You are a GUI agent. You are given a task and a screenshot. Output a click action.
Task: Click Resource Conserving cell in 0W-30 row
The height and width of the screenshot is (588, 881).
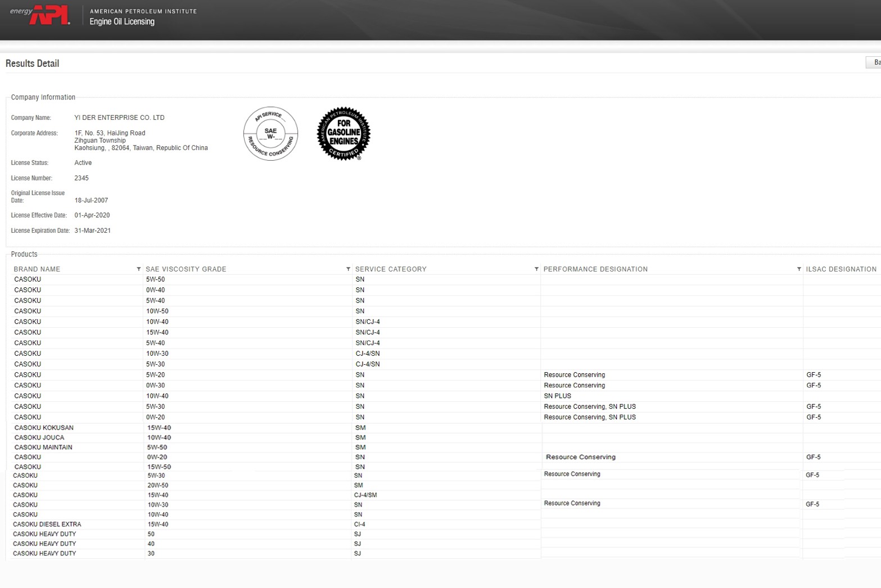pyautogui.click(x=575, y=386)
